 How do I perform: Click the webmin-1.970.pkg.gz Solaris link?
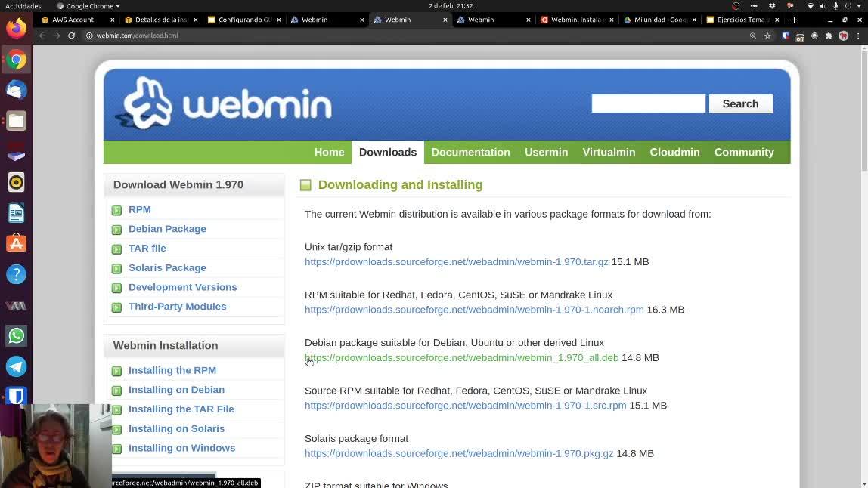tap(459, 453)
